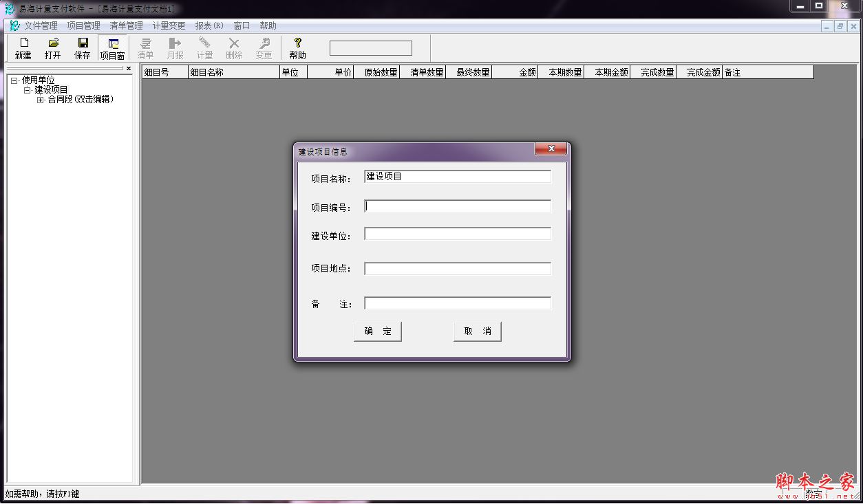Click the 建设单位 input field
Screen dimensions: 863x504
(458, 234)
